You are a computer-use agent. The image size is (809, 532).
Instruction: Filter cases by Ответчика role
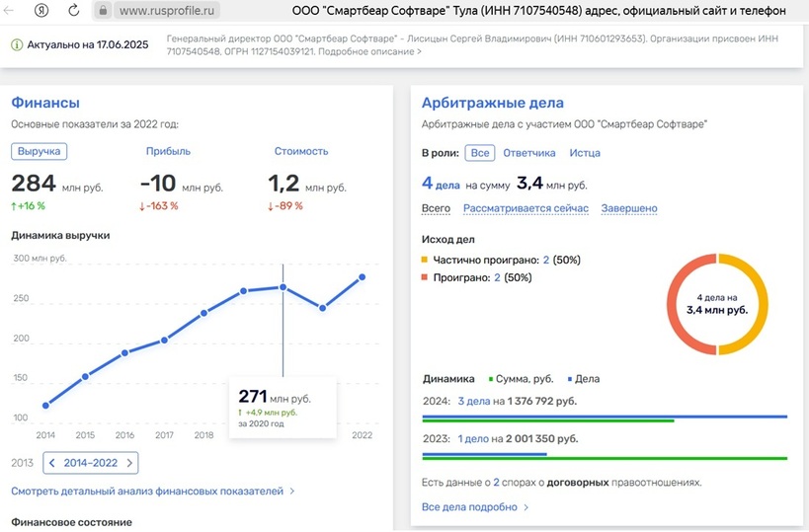point(529,153)
